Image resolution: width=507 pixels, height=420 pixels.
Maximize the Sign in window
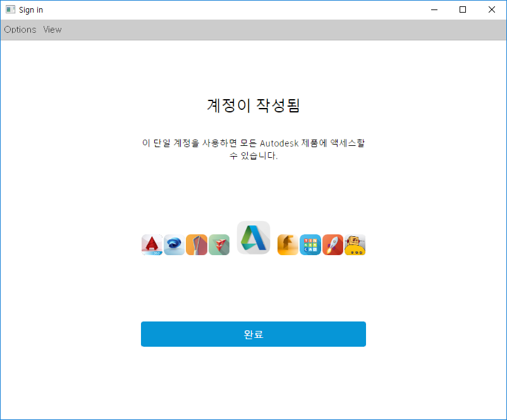tap(463, 9)
